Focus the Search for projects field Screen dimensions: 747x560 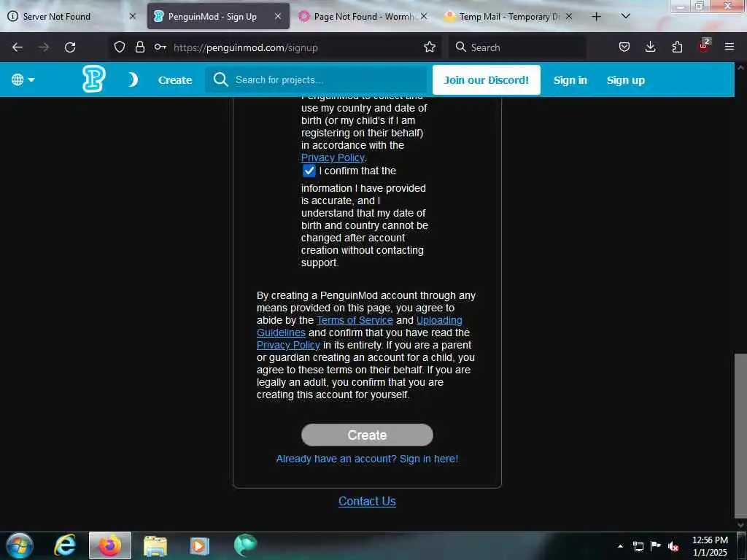[x=316, y=79]
